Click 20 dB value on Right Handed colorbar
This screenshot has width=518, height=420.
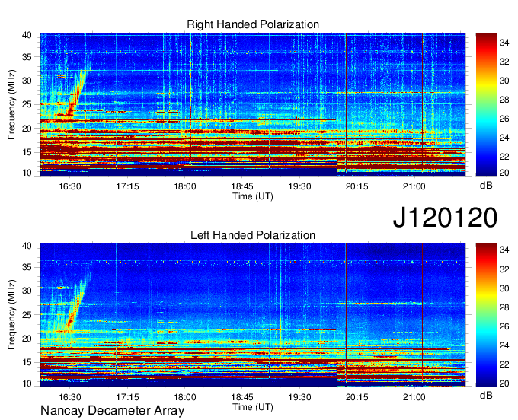(504, 173)
